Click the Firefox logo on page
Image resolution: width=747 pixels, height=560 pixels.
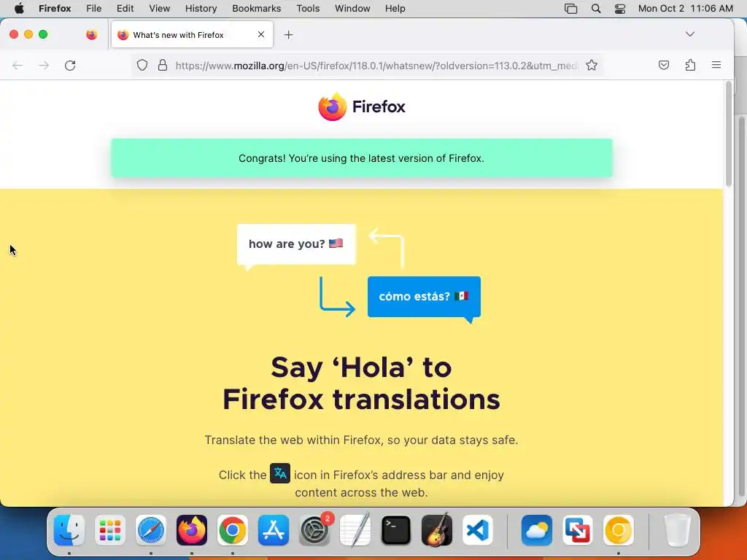[x=362, y=106]
